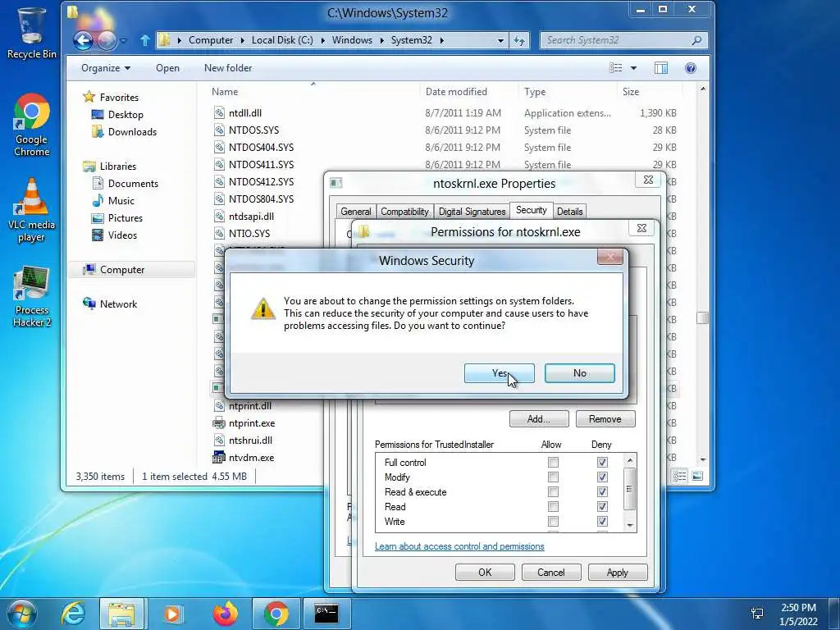
Task: Open view options dropdown arrow
Action: (634, 68)
